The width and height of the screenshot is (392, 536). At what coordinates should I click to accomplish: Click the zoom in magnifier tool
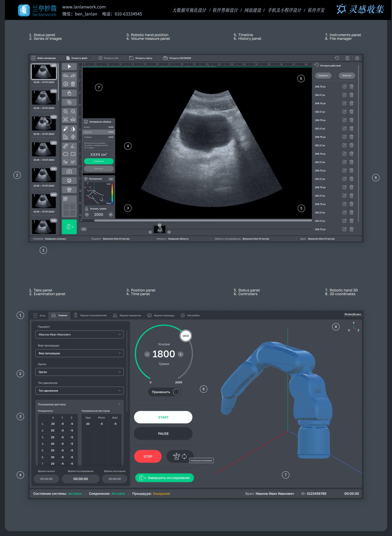[x=66, y=111]
